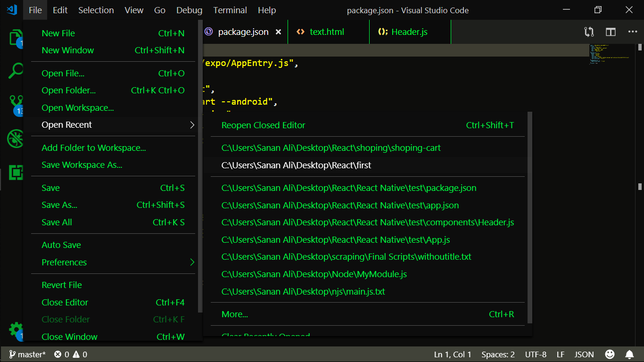
Task: Expand the Preferences submenu
Action: [113, 263]
